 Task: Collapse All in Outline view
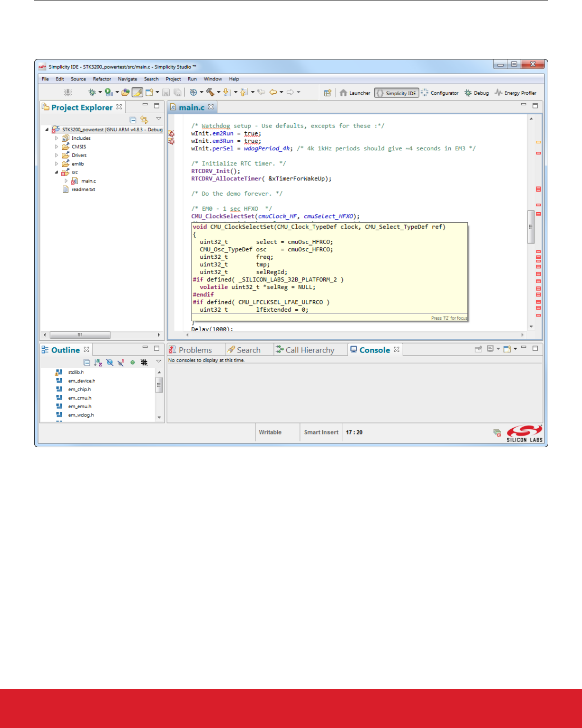pos(87,363)
